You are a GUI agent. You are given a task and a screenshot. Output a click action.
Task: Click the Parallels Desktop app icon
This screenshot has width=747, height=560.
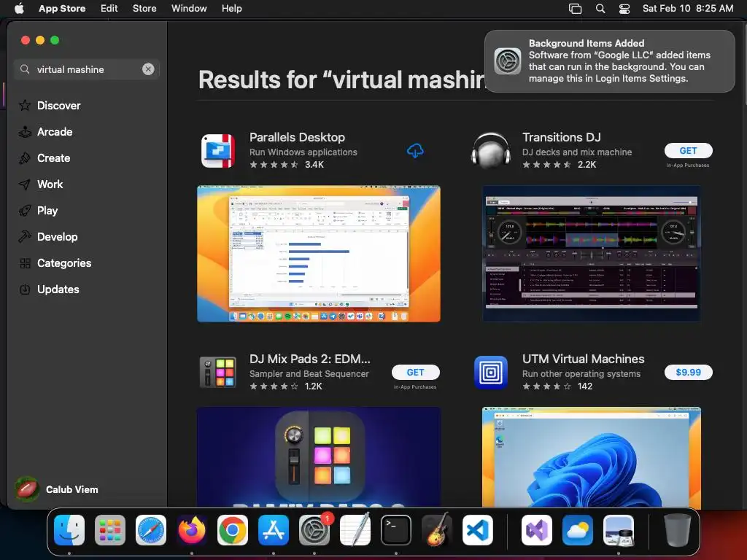click(x=217, y=151)
